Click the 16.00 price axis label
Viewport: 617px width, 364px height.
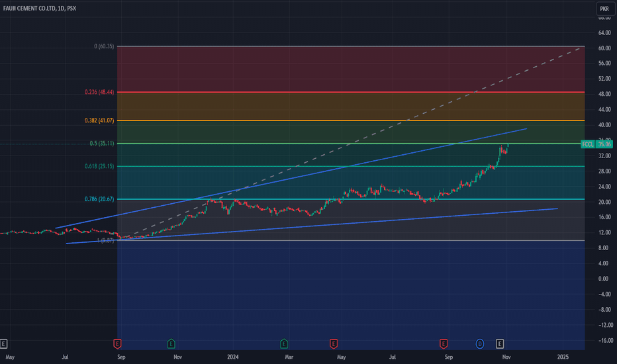point(604,217)
